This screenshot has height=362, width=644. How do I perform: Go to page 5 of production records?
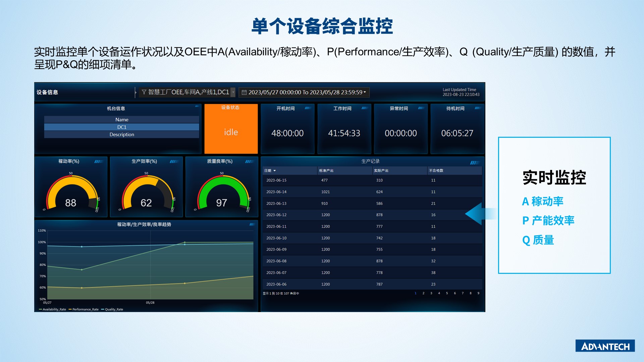[447, 293]
